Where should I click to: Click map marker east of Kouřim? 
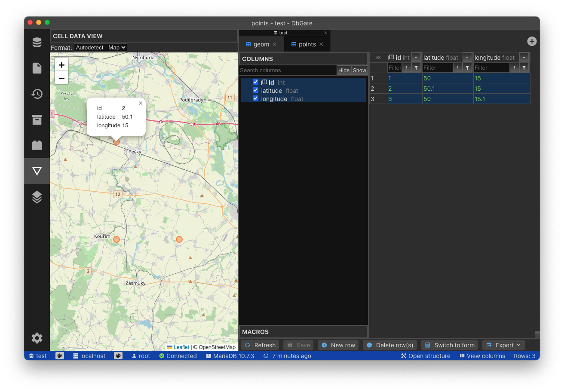[x=179, y=239]
